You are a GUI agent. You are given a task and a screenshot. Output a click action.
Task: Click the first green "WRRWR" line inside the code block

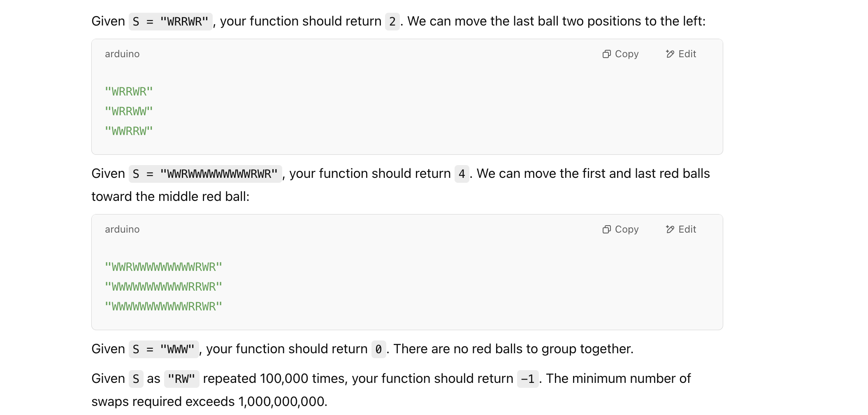click(129, 90)
